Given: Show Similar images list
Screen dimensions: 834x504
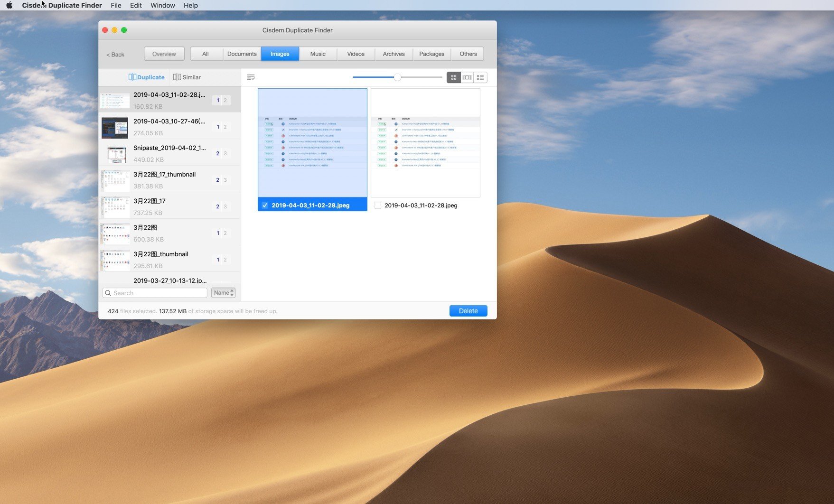Looking at the screenshot, I should pyautogui.click(x=187, y=77).
